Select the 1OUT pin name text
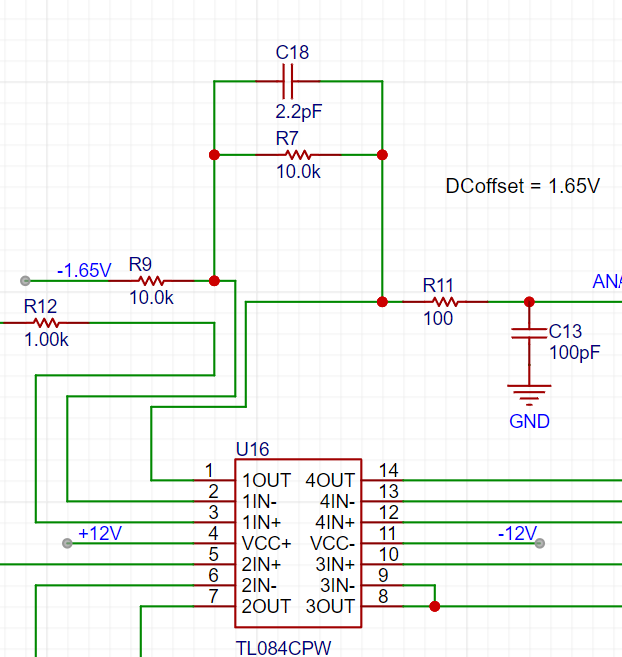This screenshot has height=657, width=622. [x=267, y=481]
